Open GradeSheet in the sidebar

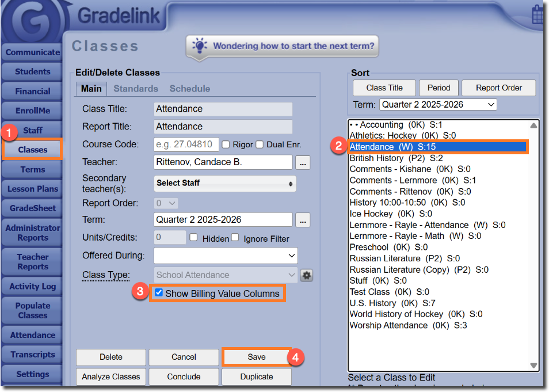pyautogui.click(x=33, y=208)
